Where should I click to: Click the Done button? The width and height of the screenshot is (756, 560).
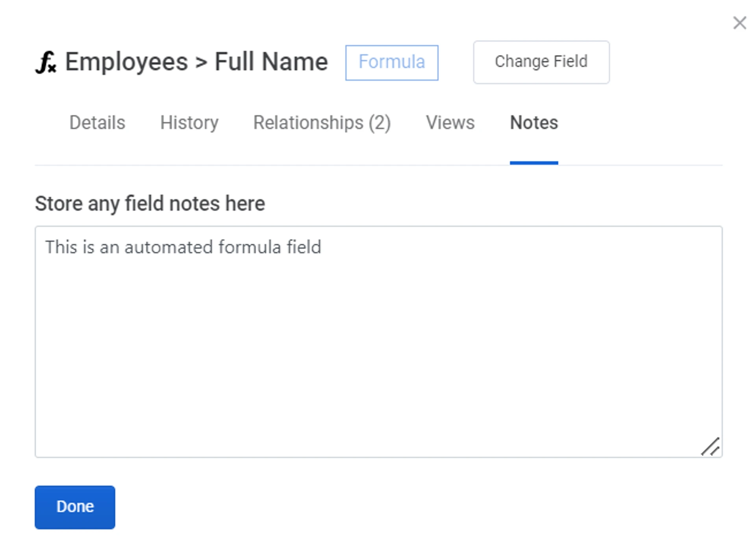click(75, 507)
